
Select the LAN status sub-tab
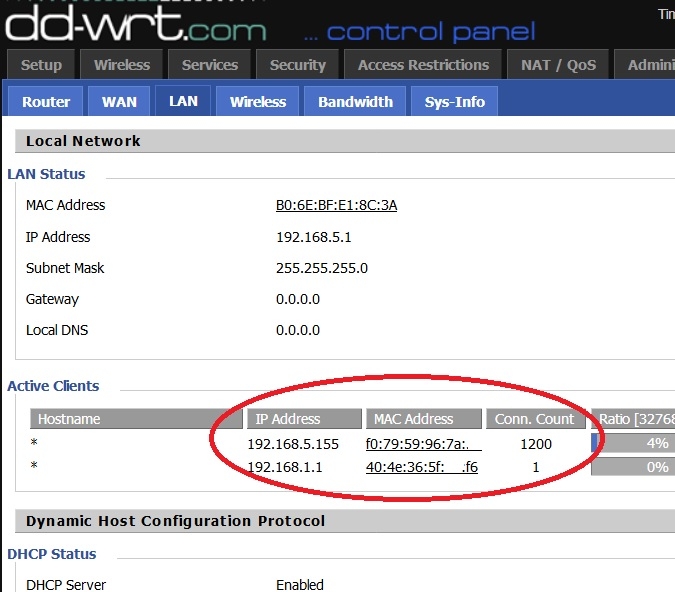183,101
